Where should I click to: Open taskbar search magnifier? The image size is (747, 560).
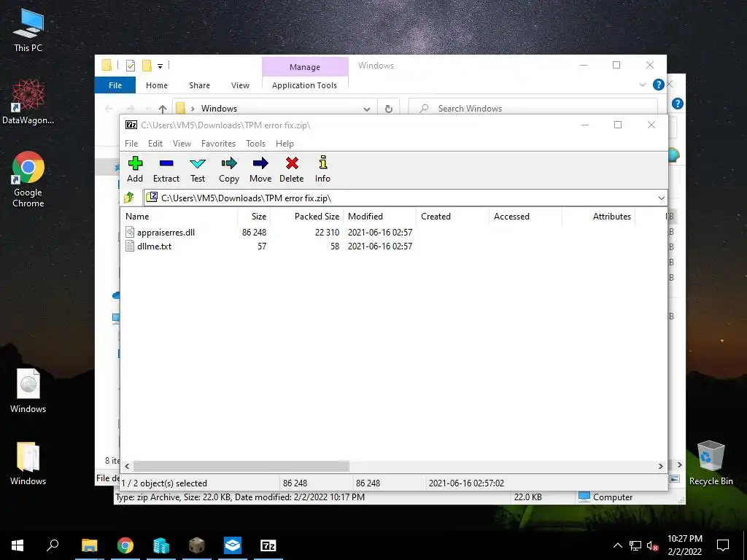tap(53, 545)
